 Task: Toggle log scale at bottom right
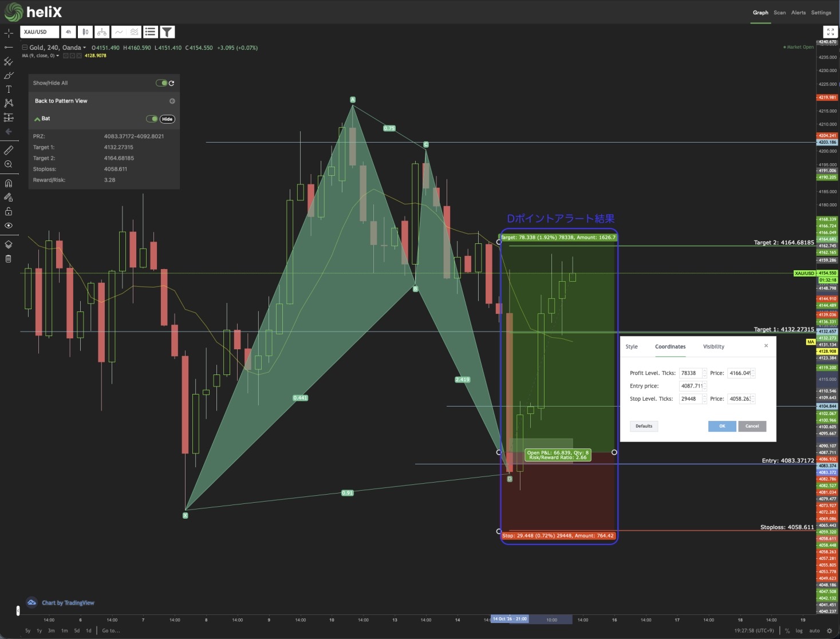click(799, 630)
